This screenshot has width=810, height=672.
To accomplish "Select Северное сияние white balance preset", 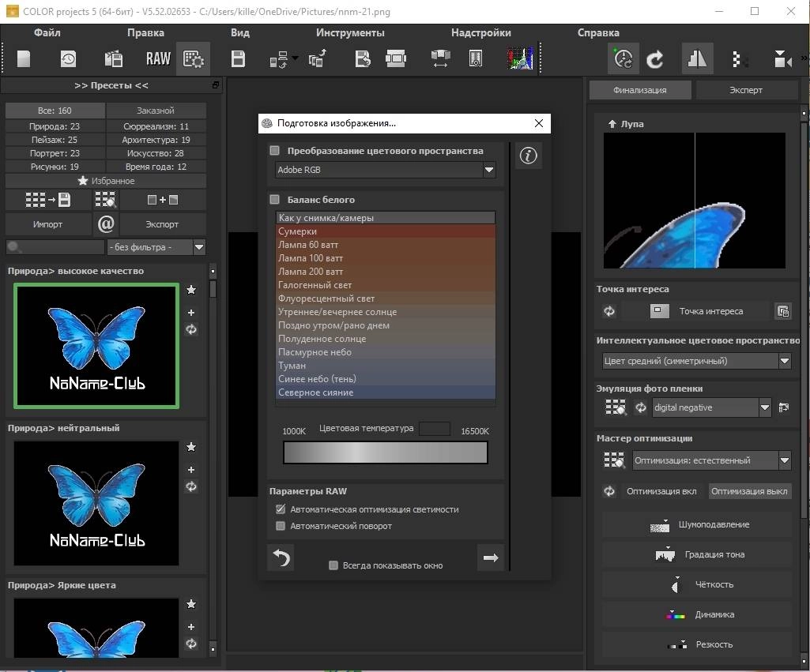I will click(386, 392).
